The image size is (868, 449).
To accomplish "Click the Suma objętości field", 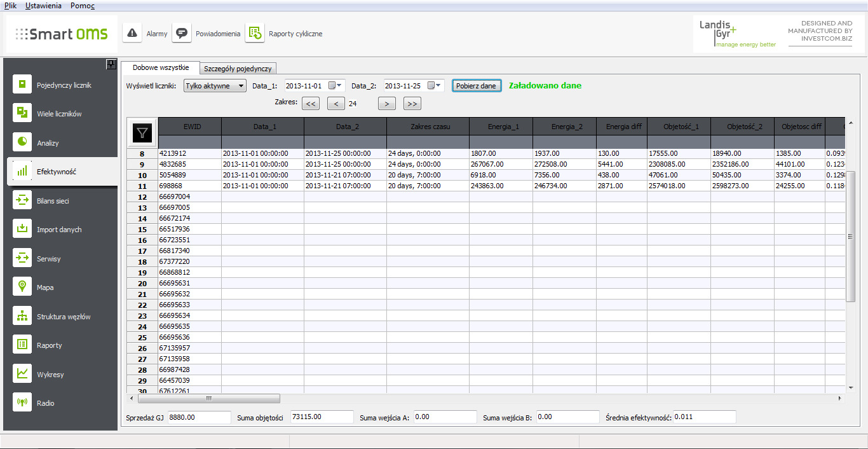I will tap(322, 417).
